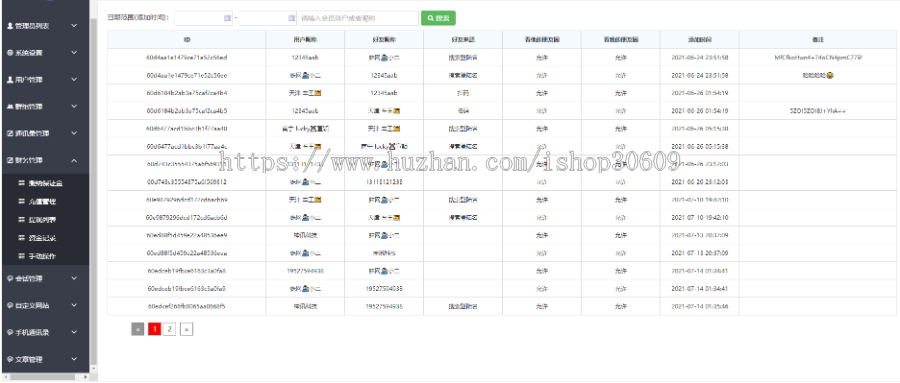Viewport: 900px width, 383px height.
Task: Collapse the 财务管理 menu with its up chevron
Action: tap(74, 160)
